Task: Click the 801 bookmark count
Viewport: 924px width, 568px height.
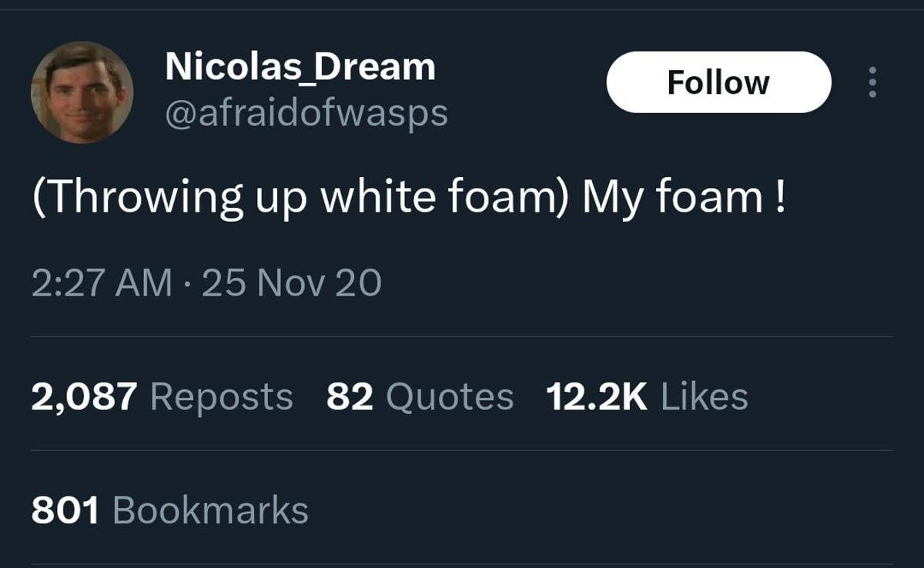Action: tap(65, 510)
